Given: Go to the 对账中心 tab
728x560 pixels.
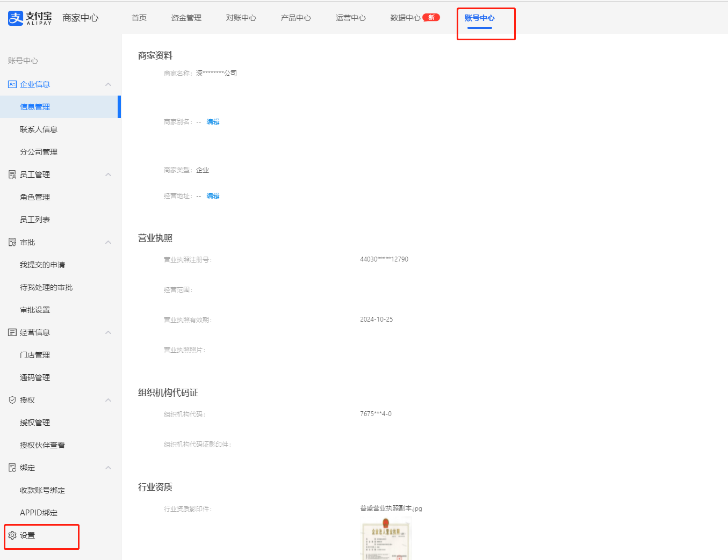Looking at the screenshot, I should click(241, 18).
